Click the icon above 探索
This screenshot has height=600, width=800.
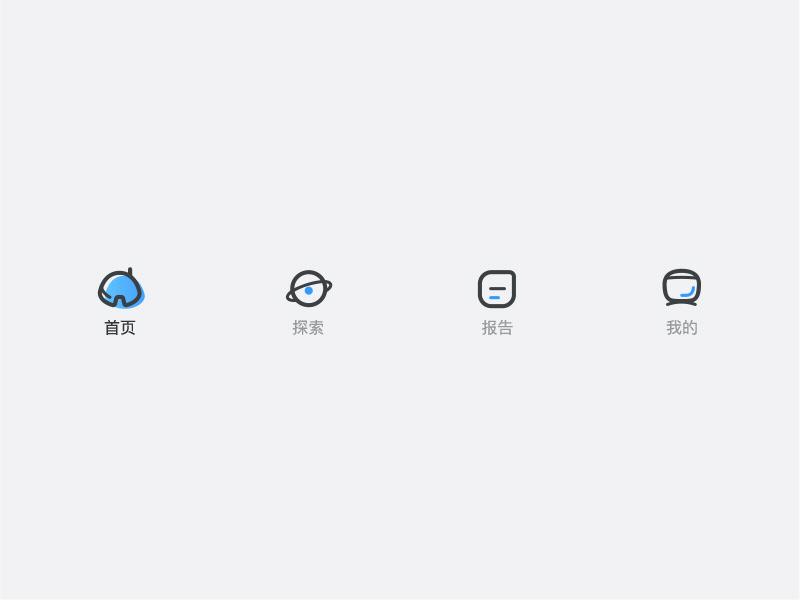click(x=309, y=289)
